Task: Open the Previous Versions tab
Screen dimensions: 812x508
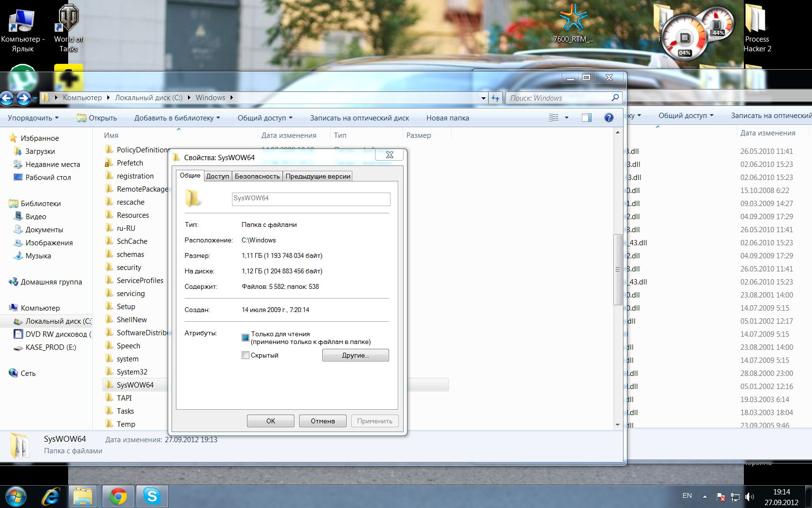Action: 318,176
